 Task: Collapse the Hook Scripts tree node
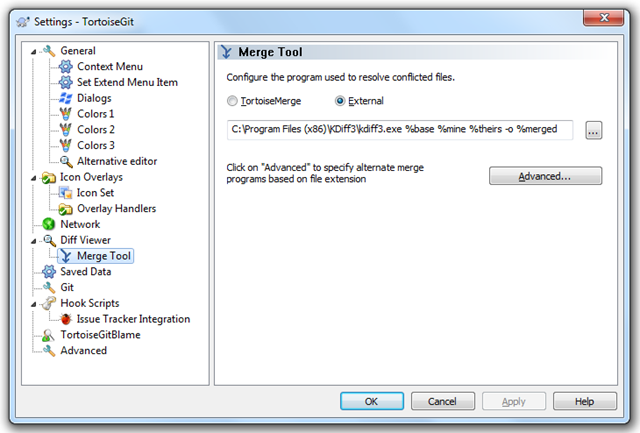34,304
